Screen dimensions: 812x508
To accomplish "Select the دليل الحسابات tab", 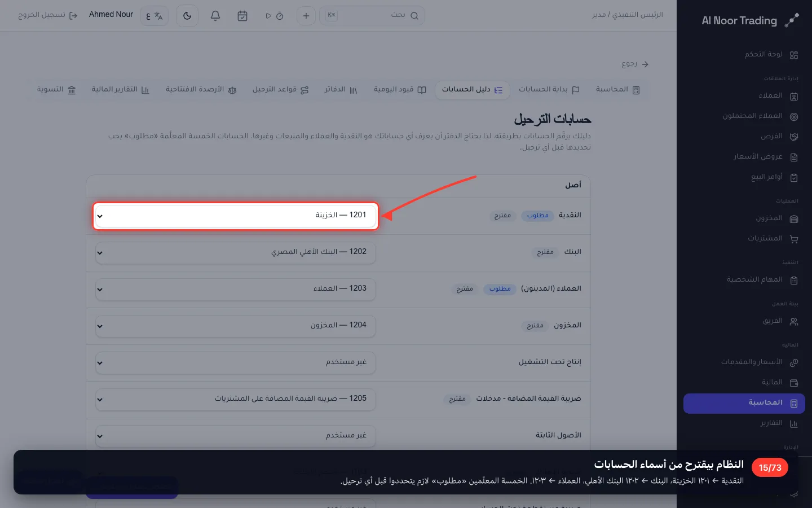I will [x=472, y=90].
